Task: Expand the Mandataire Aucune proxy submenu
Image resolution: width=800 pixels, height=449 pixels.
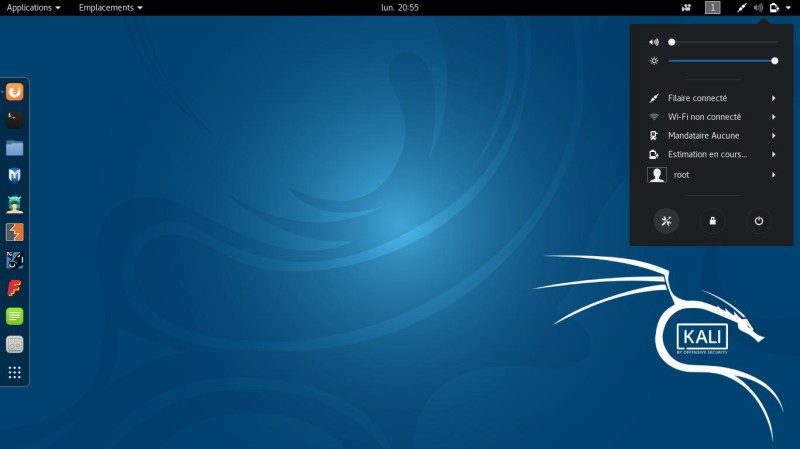Action: pyautogui.click(x=712, y=136)
